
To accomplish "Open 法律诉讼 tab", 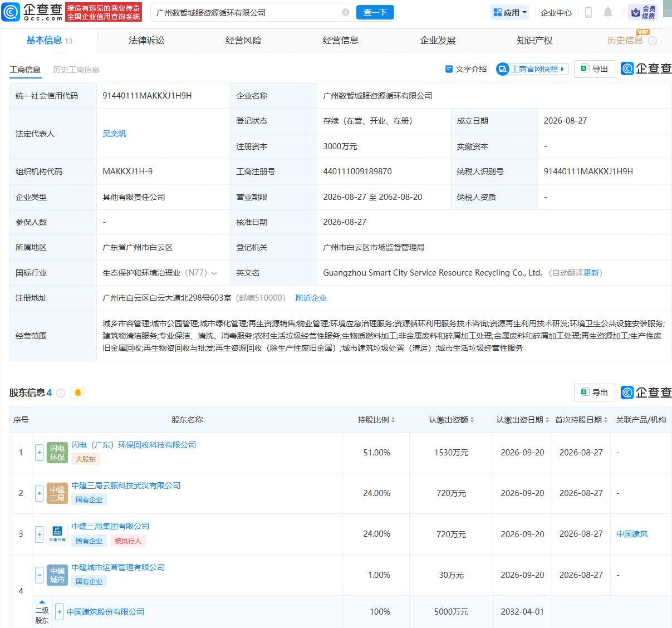I will point(146,40).
